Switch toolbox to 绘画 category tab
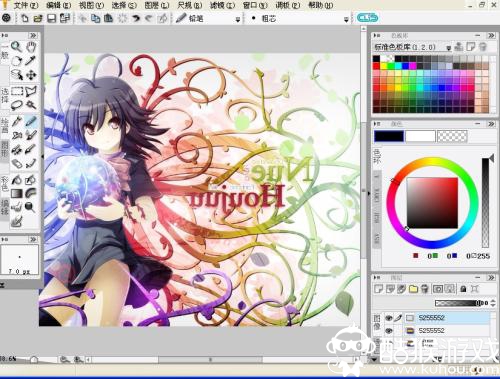This screenshot has width=500, height=379. coord(5,126)
